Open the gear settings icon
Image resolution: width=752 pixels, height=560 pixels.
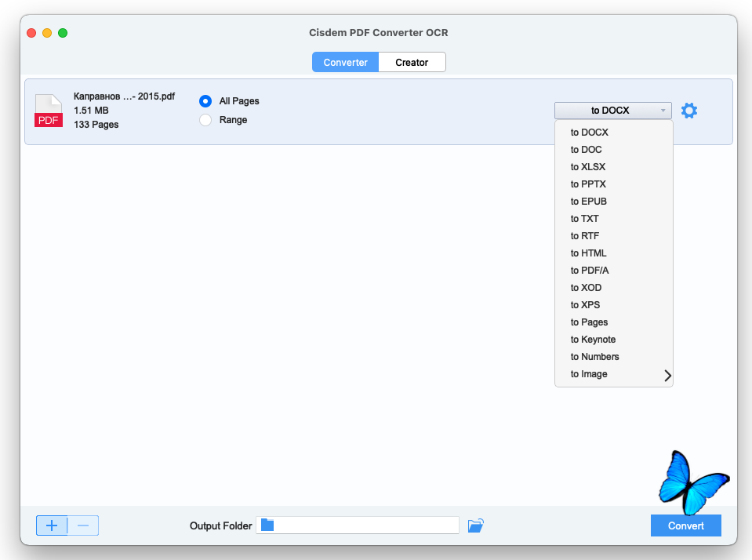688,111
